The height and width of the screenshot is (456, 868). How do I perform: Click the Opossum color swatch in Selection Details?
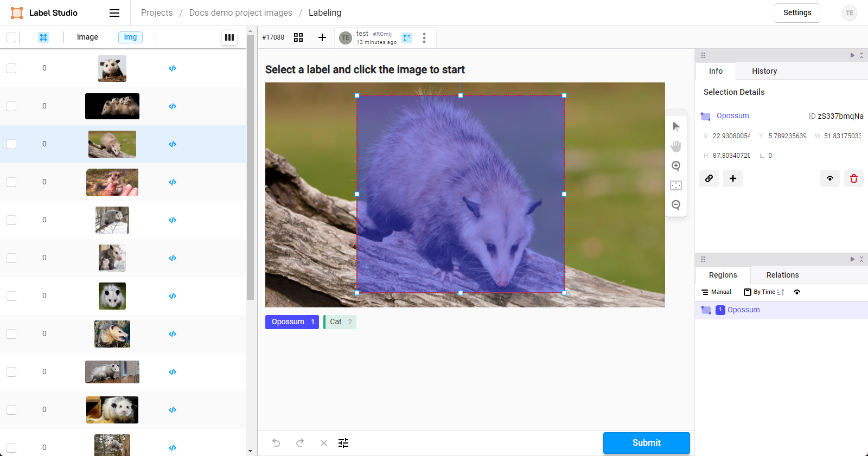pos(705,116)
